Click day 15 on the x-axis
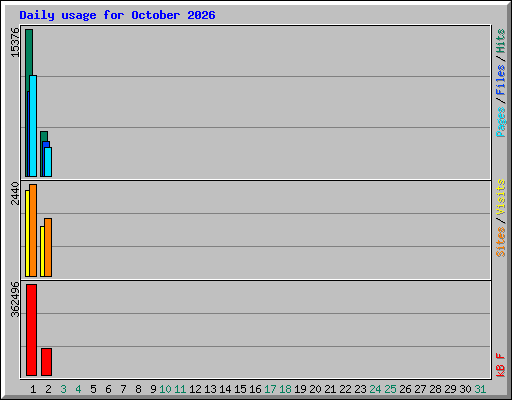 [240, 389]
